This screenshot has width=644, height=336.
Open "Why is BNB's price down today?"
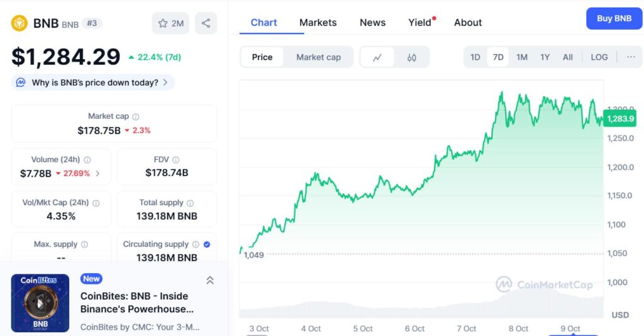(x=93, y=82)
